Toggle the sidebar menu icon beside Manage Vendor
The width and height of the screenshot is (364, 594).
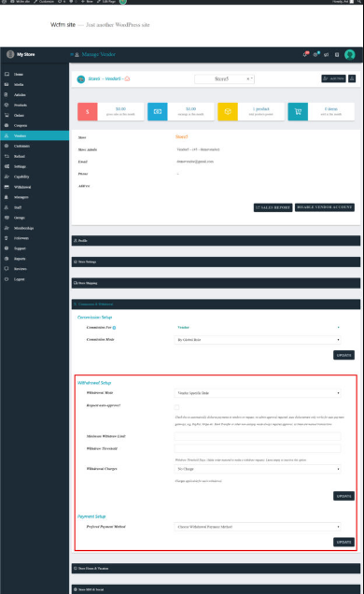tap(72, 54)
